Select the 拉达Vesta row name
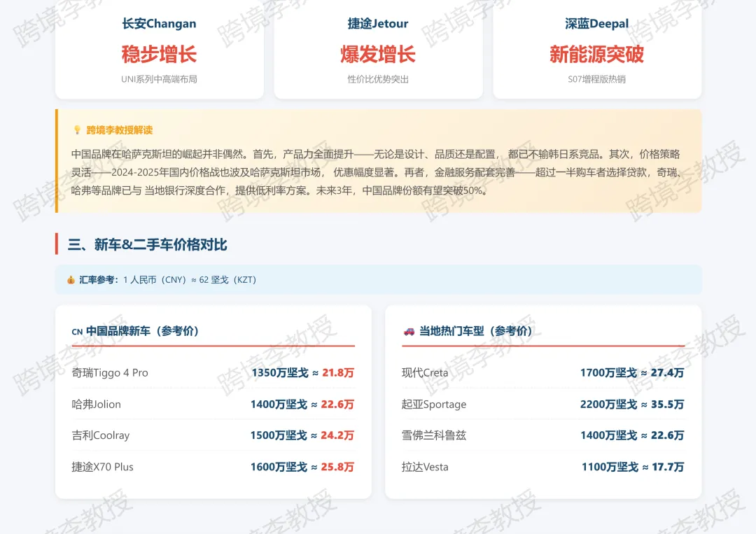Screen dimensions: 756x534 point(425,467)
